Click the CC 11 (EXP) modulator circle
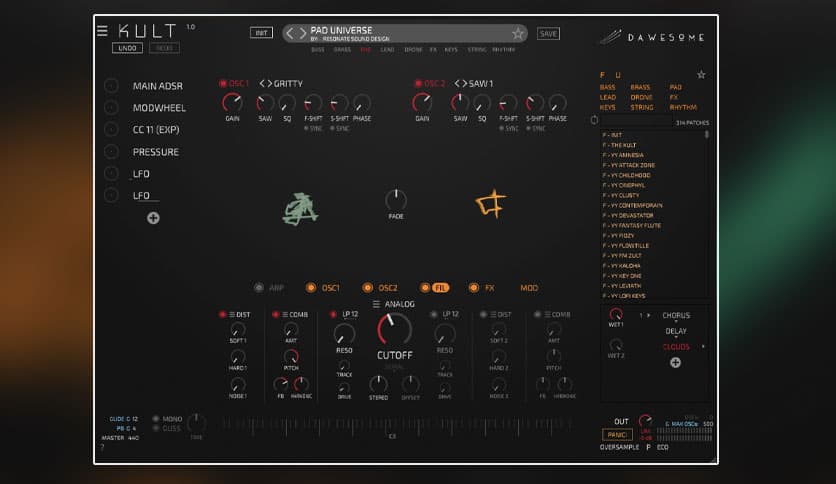Screen dimensions: 836x484 pos(111,130)
